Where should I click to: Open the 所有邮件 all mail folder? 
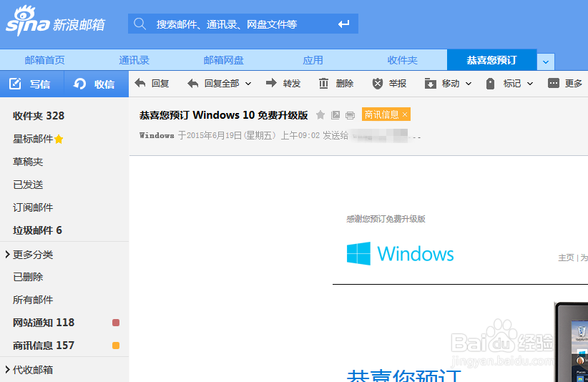tap(33, 300)
